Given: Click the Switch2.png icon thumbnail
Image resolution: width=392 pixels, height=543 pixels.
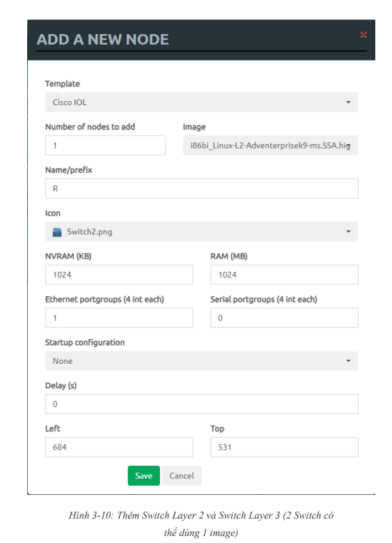Looking at the screenshot, I should point(57,232).
